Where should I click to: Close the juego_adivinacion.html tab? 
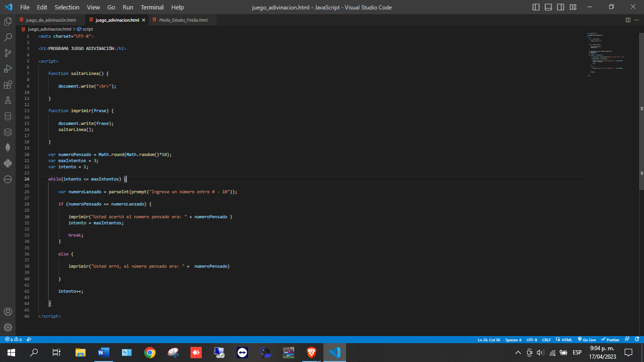click(143, 20)
